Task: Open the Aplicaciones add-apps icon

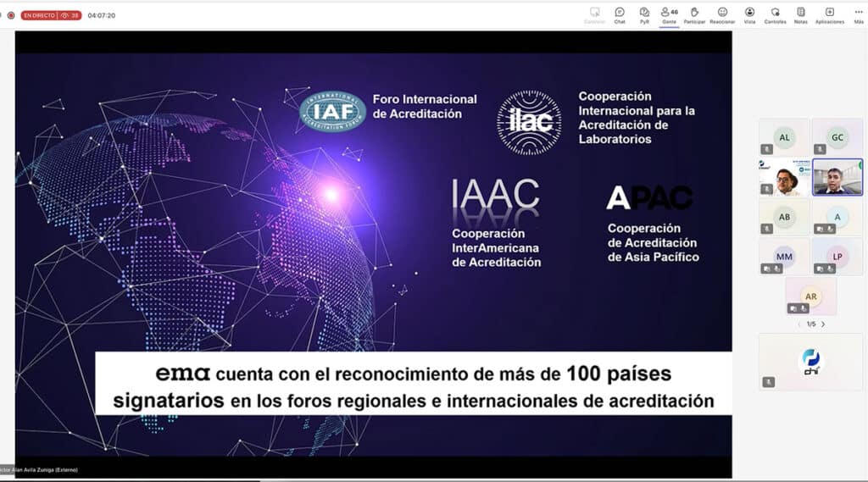Action: [x=829, y=14]
